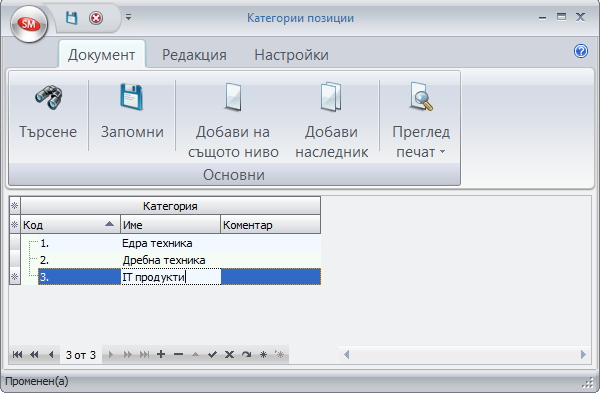Viewport: 600px width, 393px height.
Task: Click the IT продукти name edit field
Action: coord(171,277)
